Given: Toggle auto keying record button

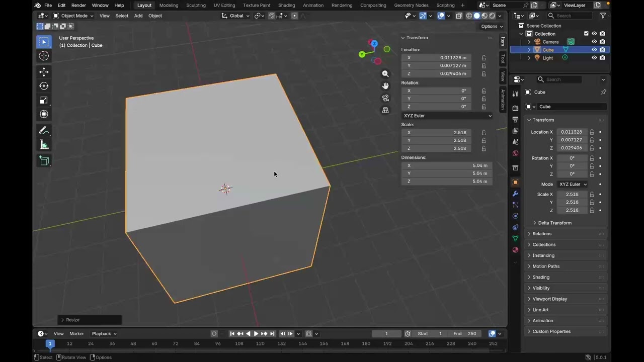Looking at the screenshot, I should 214,334.
